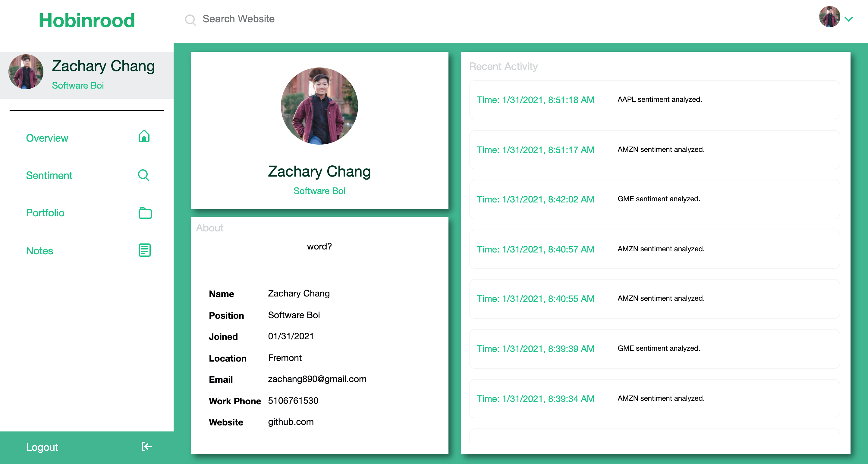Select the AAPL sentiment analyzed activity entry
The height and width of the screenshot is (464, 868).
(654, 100)
